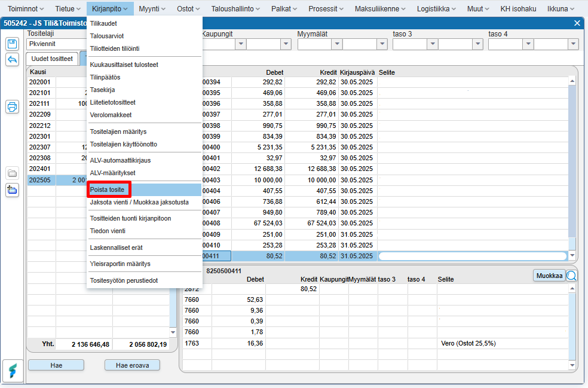Click the save (floppy disk) icon
The width and height of the screenshot is (588, 388).
pyautogui.click(x=12, y=44)
